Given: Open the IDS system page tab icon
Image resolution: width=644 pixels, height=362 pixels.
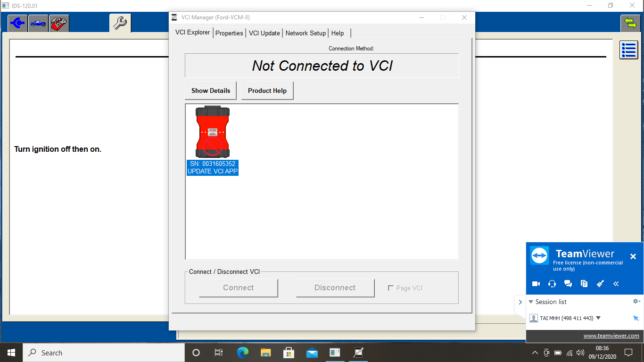Looking at the screenshot, I should (17, 23).
